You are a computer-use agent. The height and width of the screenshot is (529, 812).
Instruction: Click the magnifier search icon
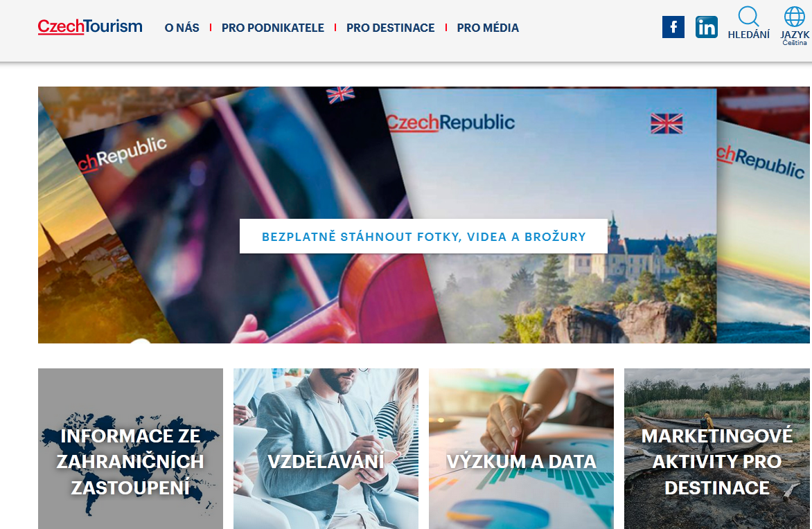click(748, 16)
